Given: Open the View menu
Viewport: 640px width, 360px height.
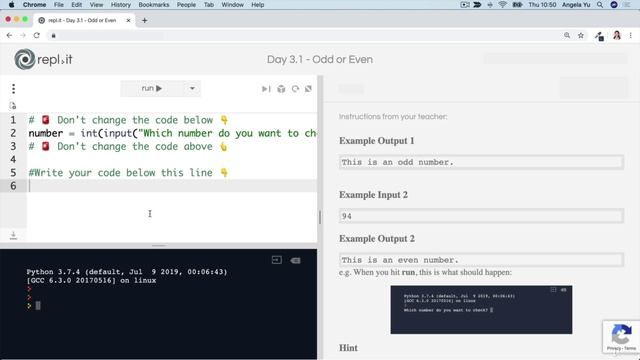Looking at the screenshot, I should coord(96,5).
